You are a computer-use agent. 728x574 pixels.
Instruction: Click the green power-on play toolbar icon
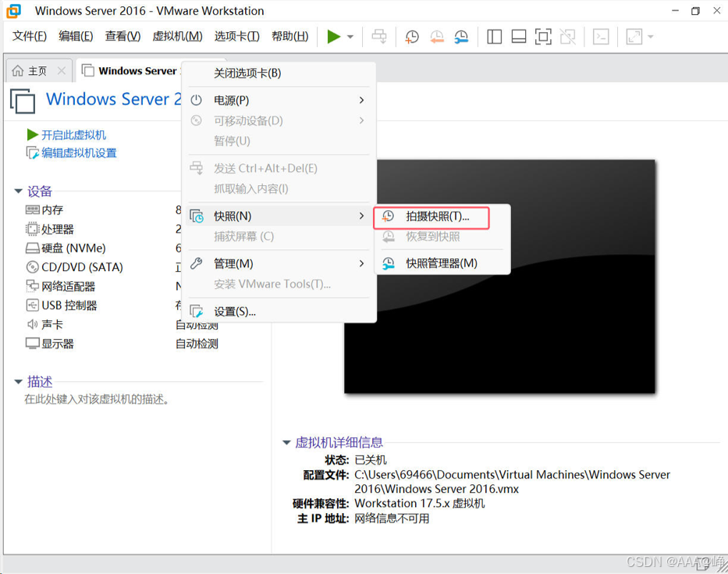(333, 36)
